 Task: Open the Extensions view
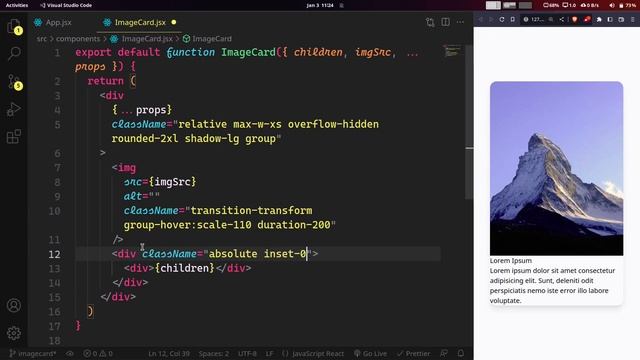pyautogui.click(x=14, y=137)
